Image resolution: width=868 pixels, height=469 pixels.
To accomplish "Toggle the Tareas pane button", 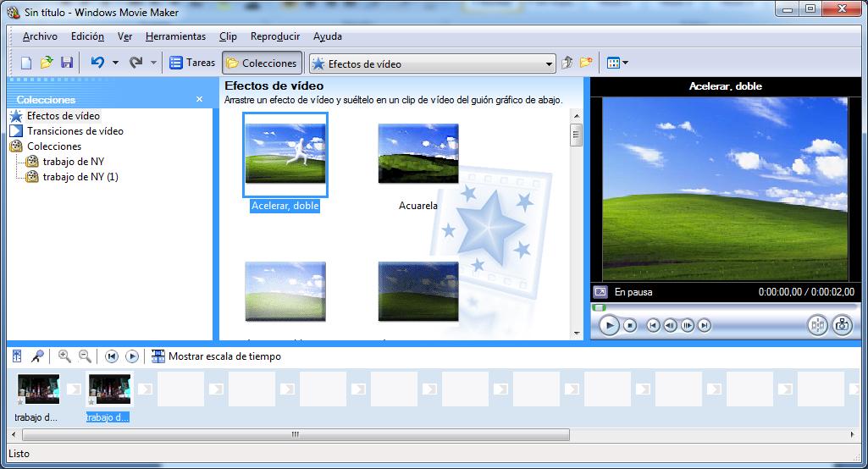I will click(192, 63).
